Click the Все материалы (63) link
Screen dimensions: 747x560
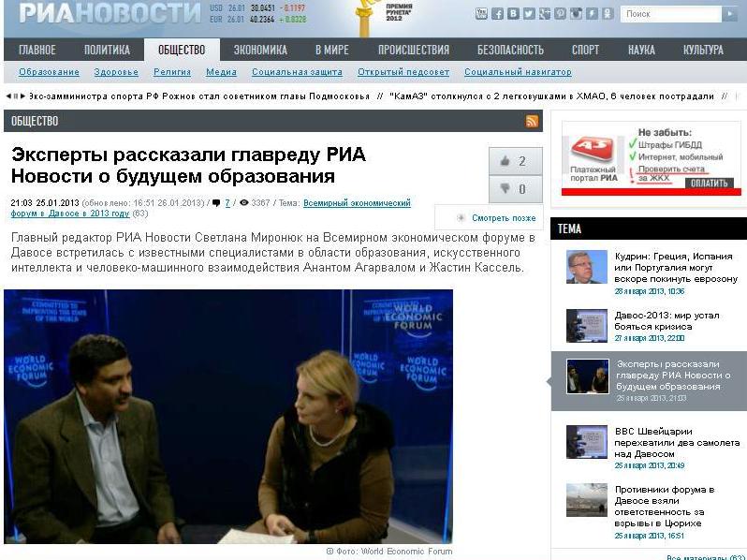pyautogui.click(x=706, y=556)
